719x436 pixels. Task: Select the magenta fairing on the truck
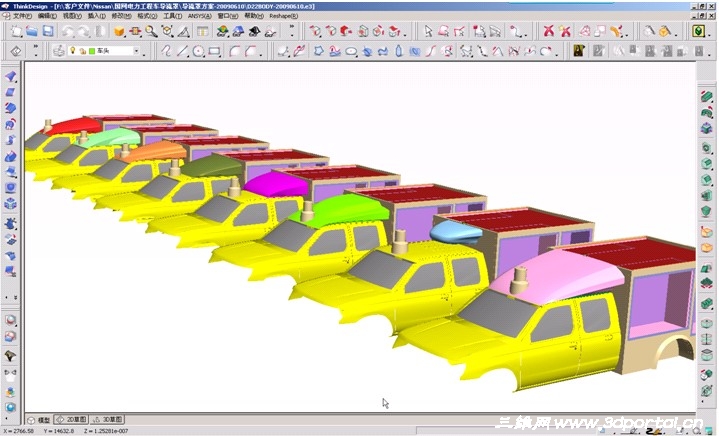277,185
